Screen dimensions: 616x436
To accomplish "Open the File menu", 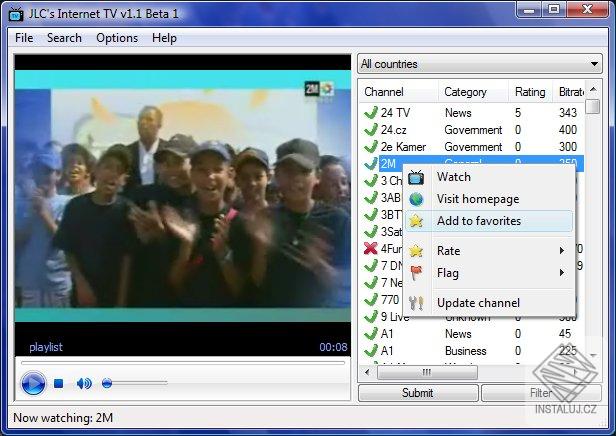I will point(24,38).
